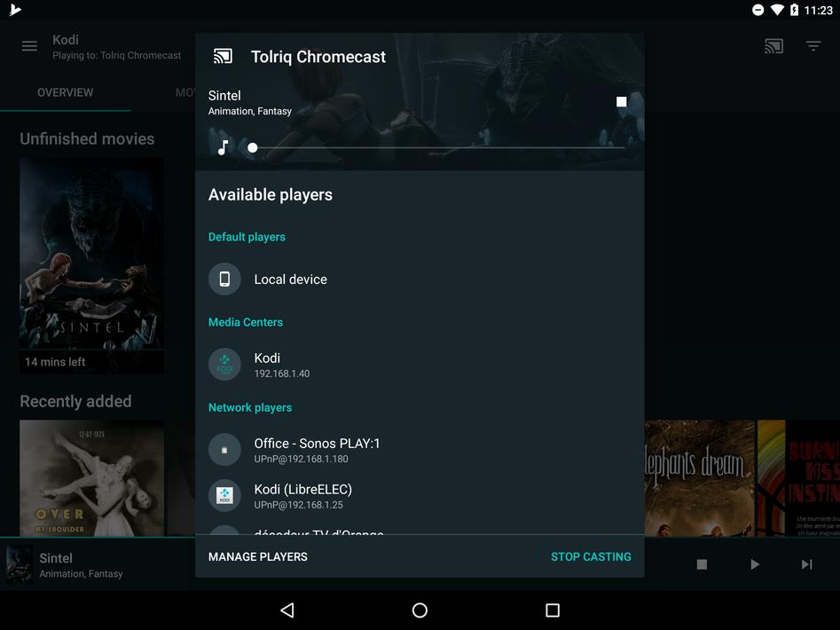
Task: Select Office - Sonos PLAY:1 player
Action: pos(420,450)
